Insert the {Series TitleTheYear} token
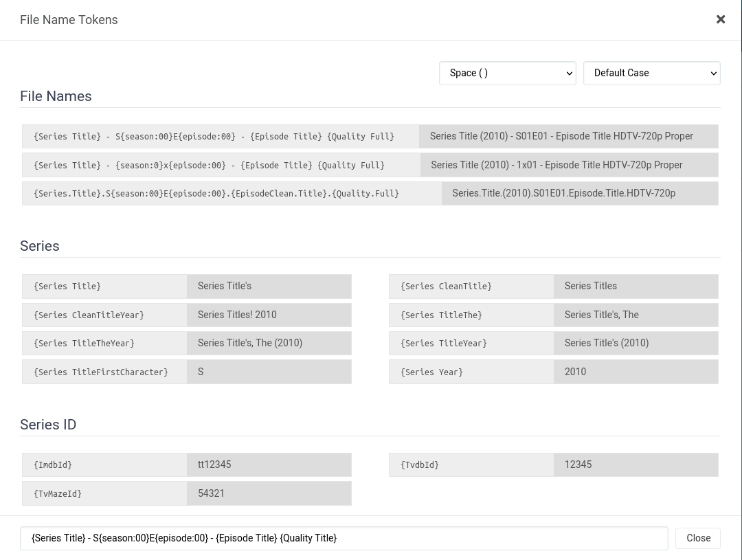 pyautogui.click(x=104, y=343)
